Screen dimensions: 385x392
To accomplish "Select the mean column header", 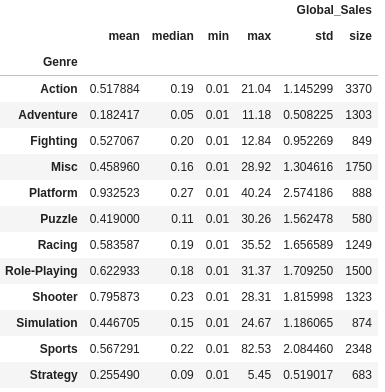I will 124,36.
